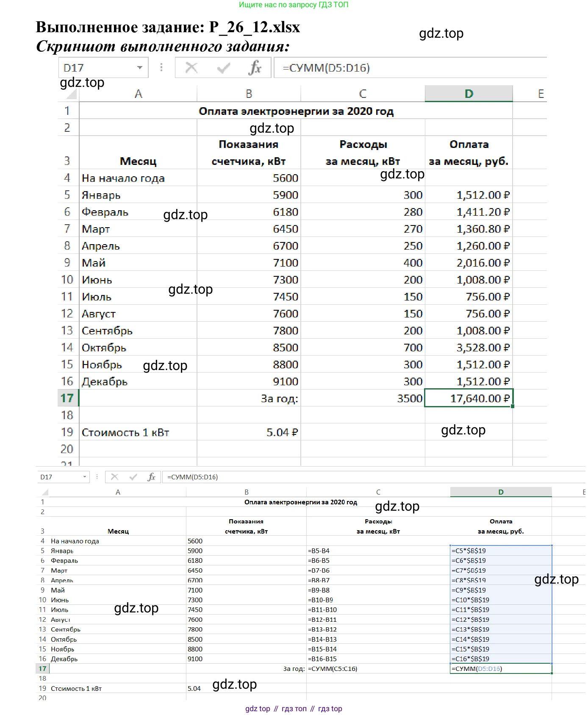Click the cell with value 5600 in the top sheet

[249, 178]
